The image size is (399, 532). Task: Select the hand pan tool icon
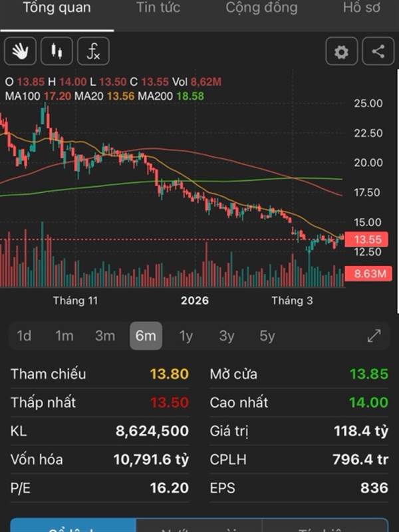20,51
